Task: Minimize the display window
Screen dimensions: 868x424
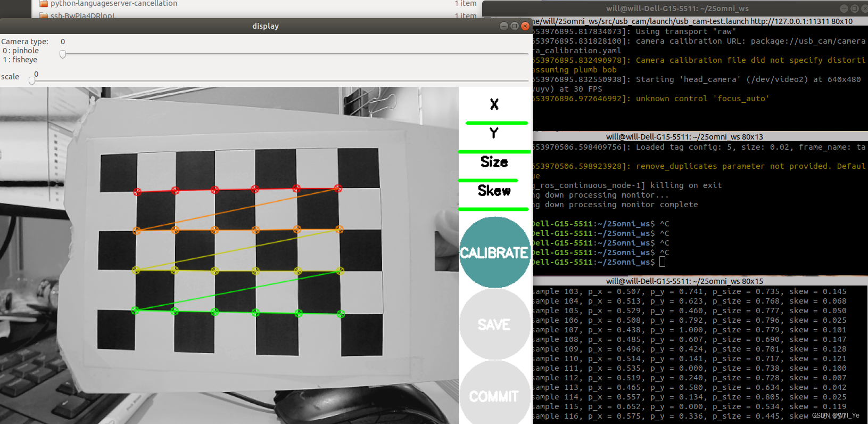Action: (504, 26)
